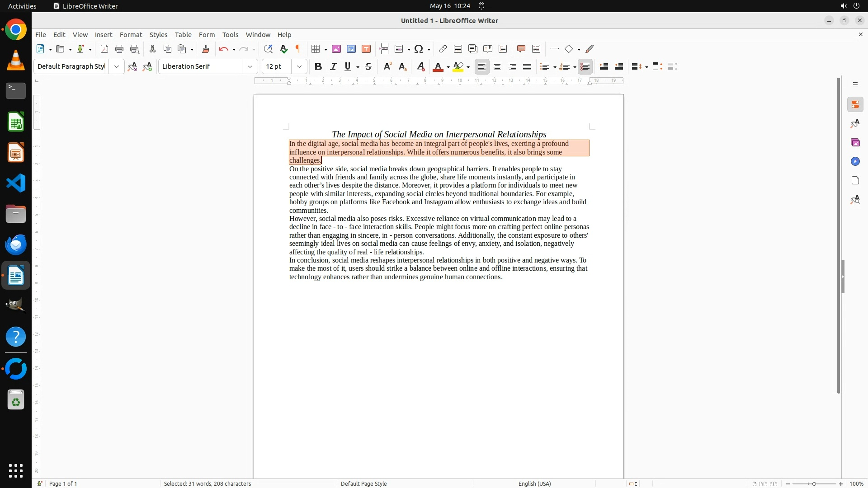Open the Tools menu
The width and height of the screenshot is (868, 488).
pyautogui.click(x=230, y=35)
